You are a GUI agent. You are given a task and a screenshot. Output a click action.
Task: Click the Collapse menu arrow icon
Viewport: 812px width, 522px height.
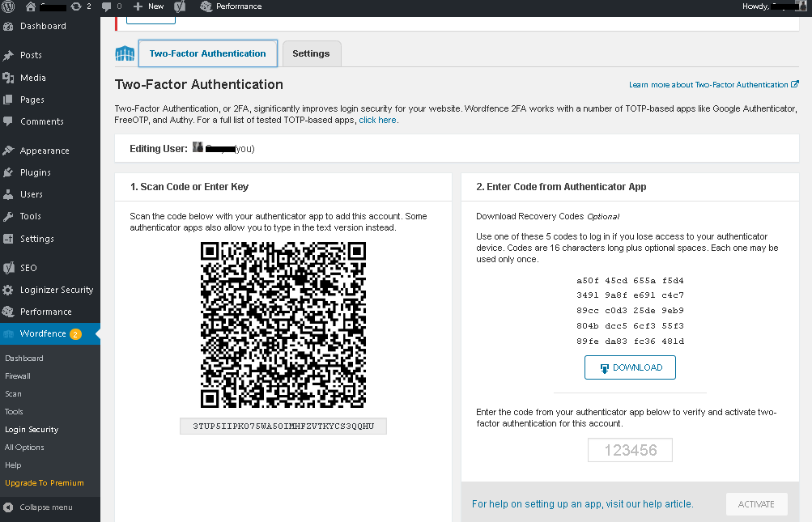point(8,507)
